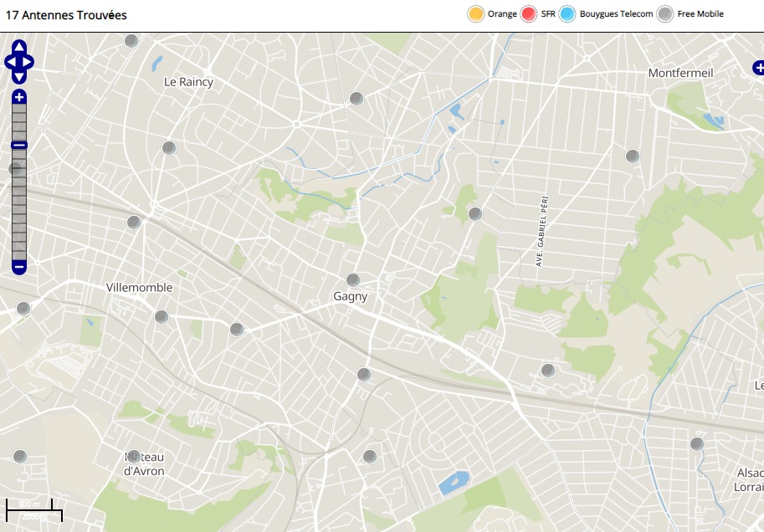Screen dimensions: 764x532
Task: Pan the map right with the arrow
Action: 28,62
